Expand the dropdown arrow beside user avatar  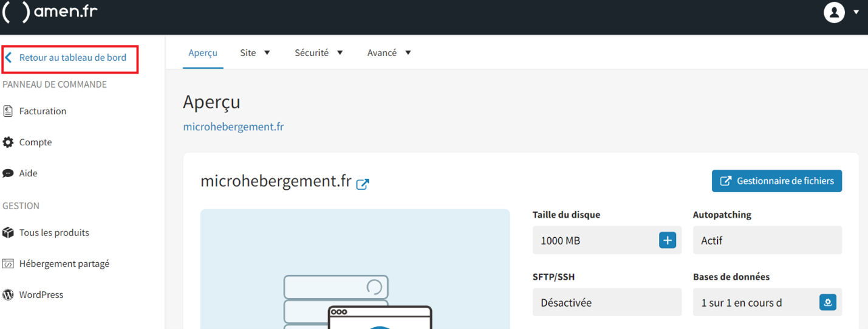click(x=856, y=12)
